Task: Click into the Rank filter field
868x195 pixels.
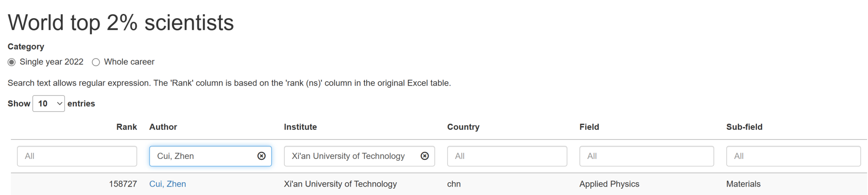Action: click(77, 156)
